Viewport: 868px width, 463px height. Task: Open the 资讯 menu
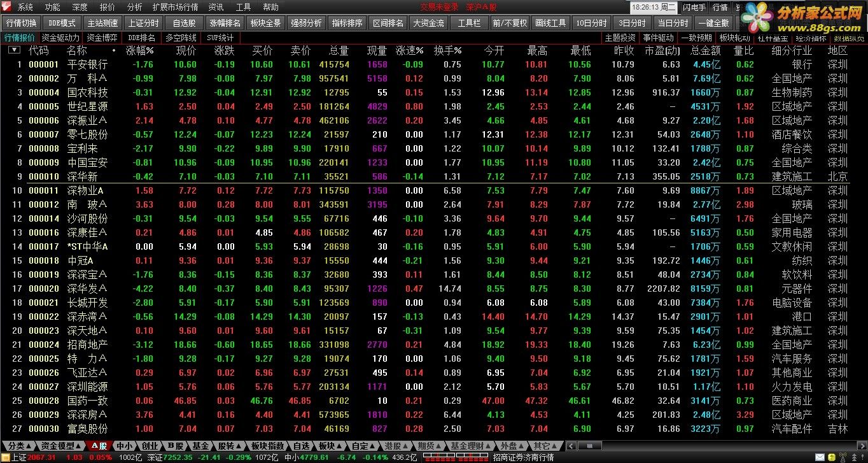click(216, 8)
